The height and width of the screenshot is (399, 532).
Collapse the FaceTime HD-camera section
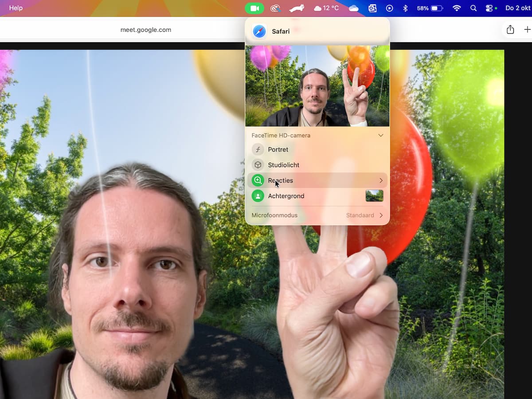pos(380,135)
